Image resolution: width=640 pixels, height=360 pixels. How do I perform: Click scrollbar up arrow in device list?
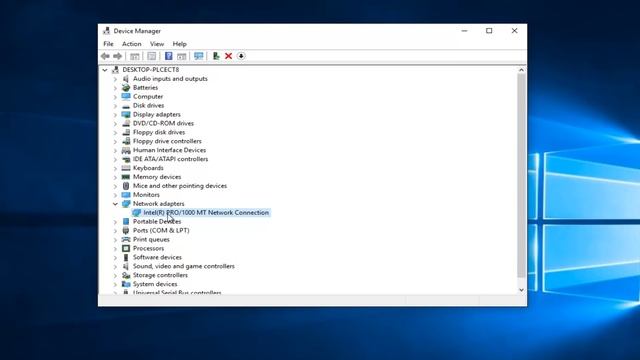521,70
